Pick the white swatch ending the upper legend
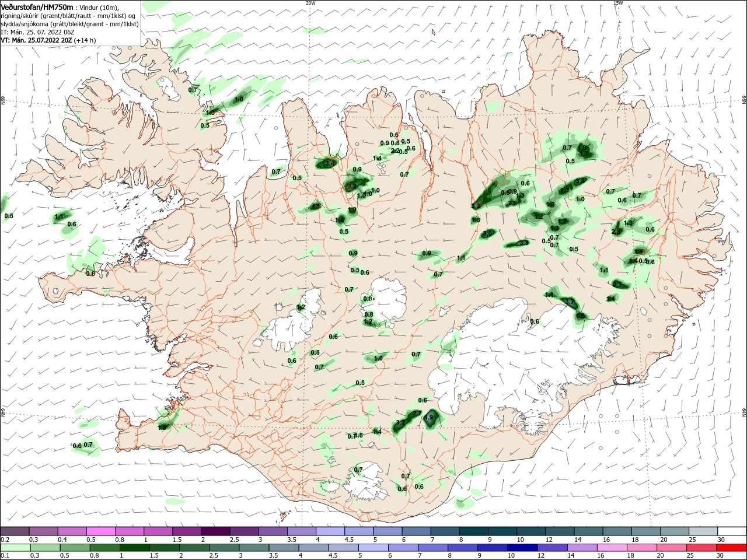 tap(732, 531)
